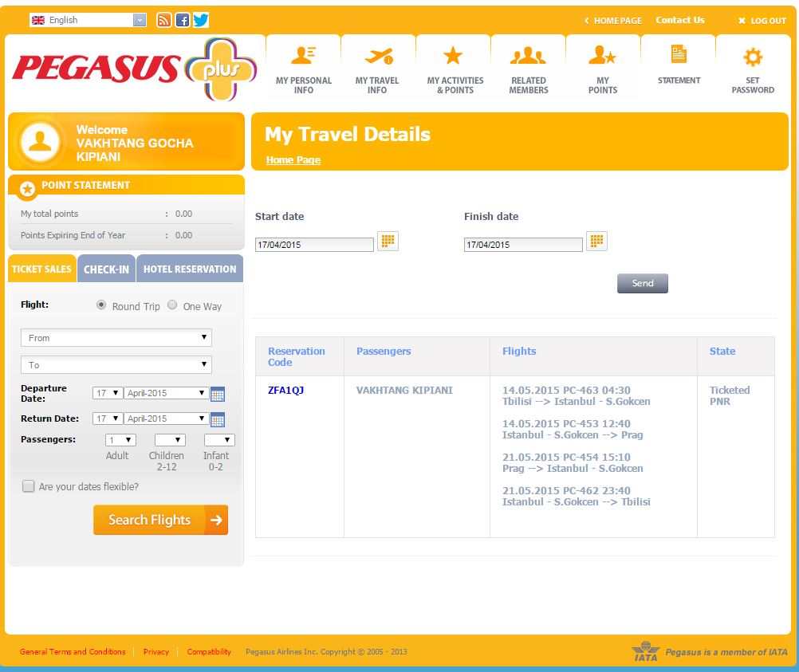
Task: Open the Privacy footer link
Action: tap(156, 651)
